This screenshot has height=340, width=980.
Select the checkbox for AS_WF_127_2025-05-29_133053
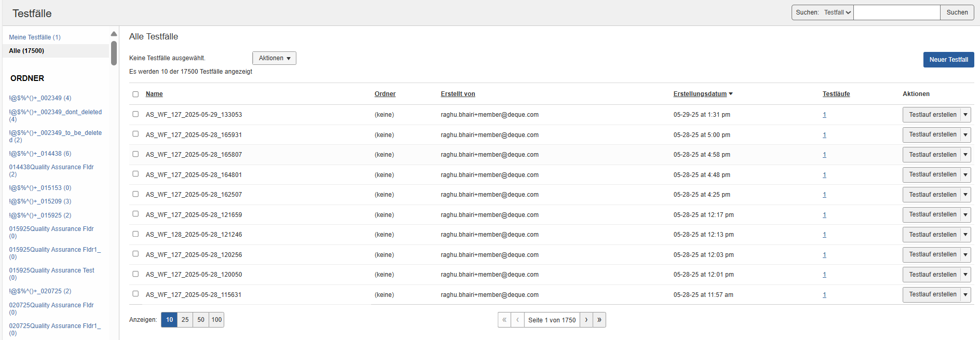point(135,114)
